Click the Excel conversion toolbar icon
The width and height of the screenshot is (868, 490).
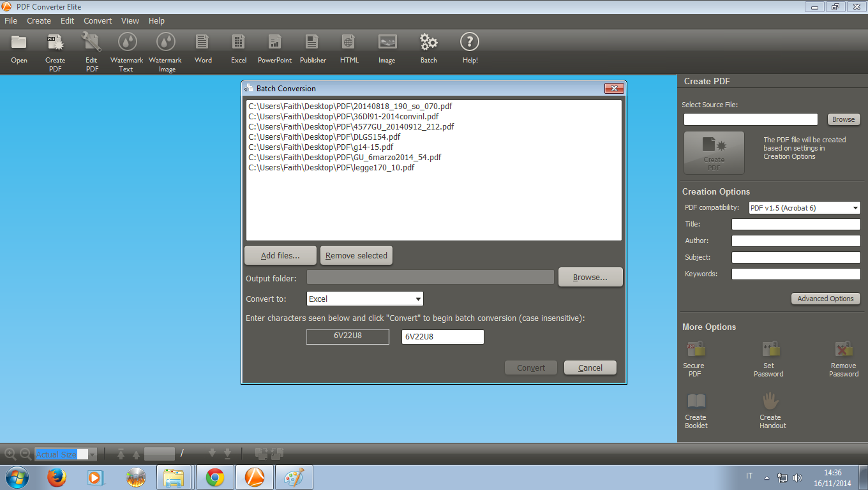click(x=239, y=42)
